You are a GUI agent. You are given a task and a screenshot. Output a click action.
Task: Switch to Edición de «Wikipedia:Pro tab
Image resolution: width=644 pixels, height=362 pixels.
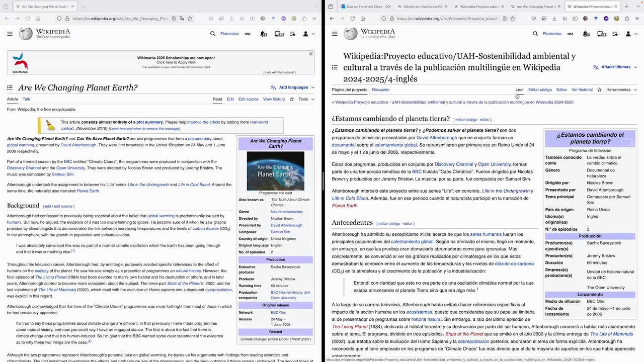pyautogui.click(x=422, y=7)
